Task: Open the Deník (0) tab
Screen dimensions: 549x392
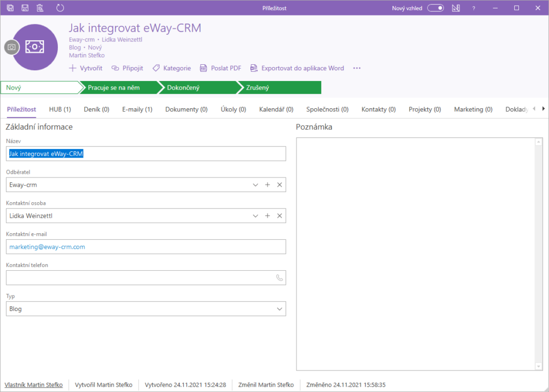Action: [x=97, y=109]
